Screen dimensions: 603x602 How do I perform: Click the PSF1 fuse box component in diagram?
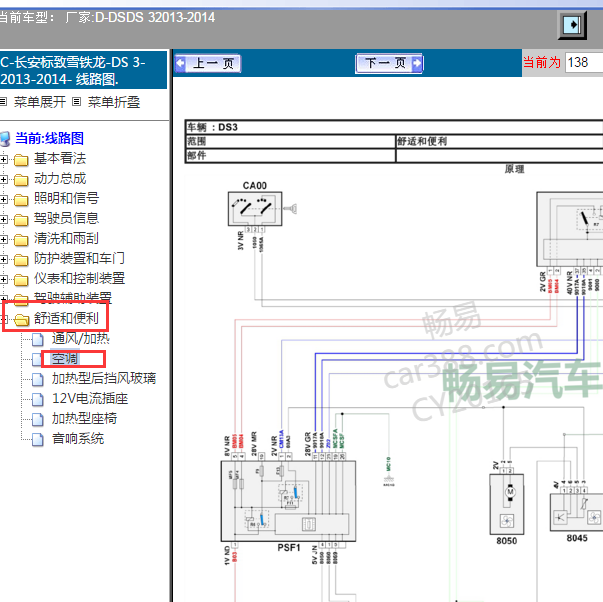point(288,501)
